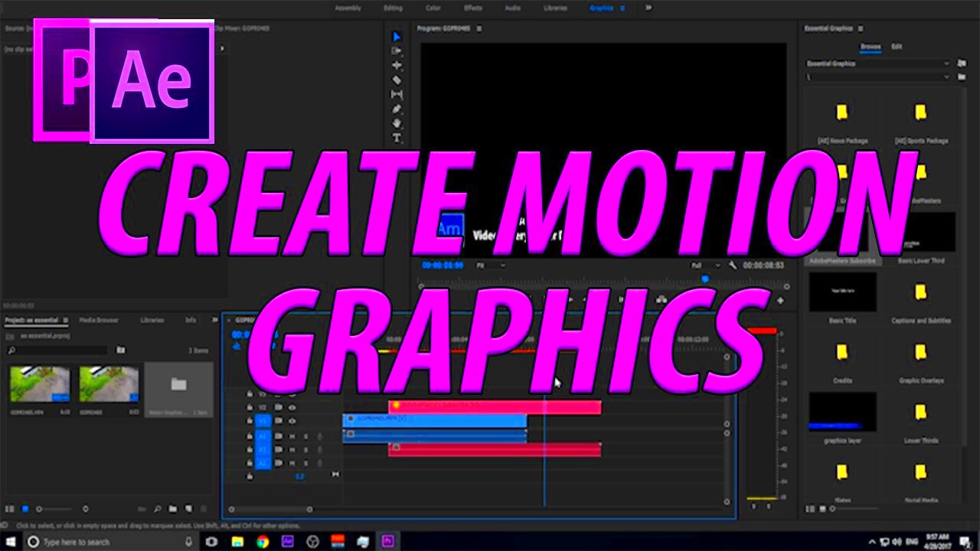980x551 pixels.
Task: Mute audio track A1
Action: click(293, 436)
